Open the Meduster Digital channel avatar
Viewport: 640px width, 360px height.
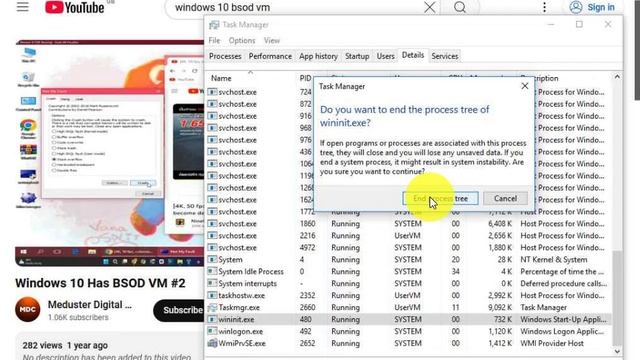tap(28, 309)
